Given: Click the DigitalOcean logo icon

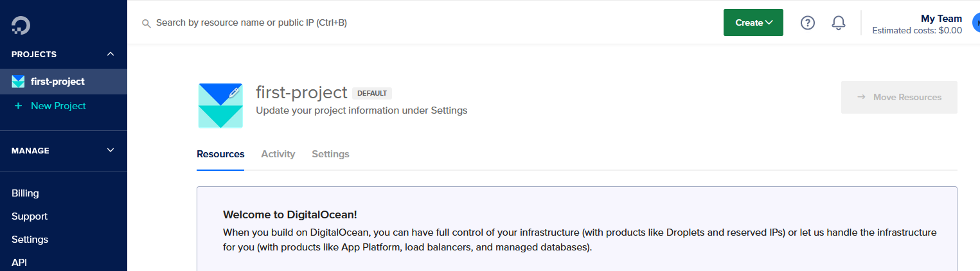Looking at the screenshot, I should point(21,25).
